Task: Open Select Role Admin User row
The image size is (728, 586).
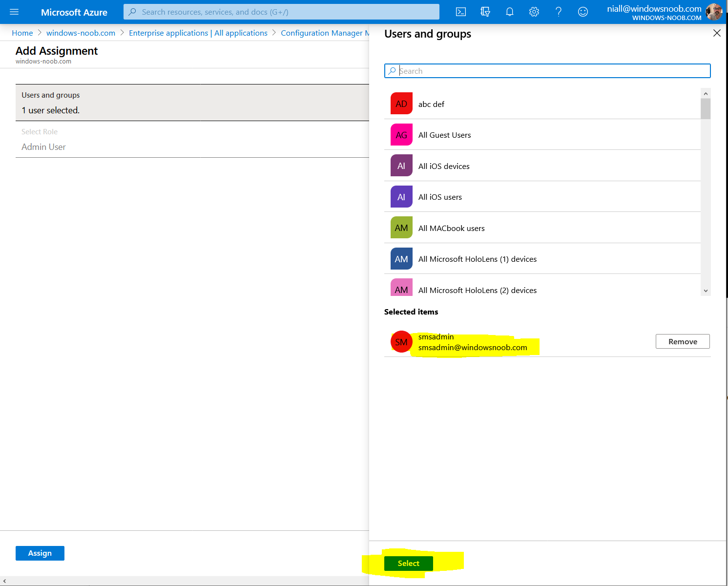Action: 192,140
